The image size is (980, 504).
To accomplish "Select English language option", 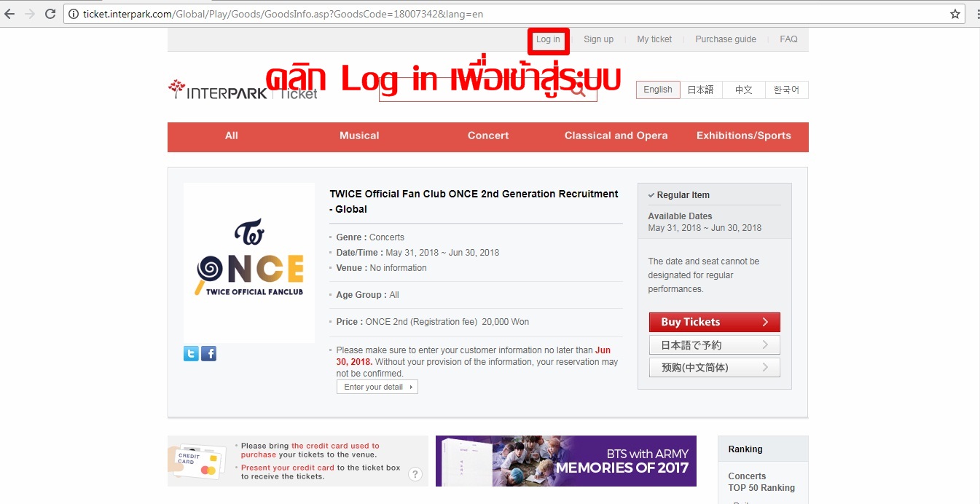I will 658,90.
